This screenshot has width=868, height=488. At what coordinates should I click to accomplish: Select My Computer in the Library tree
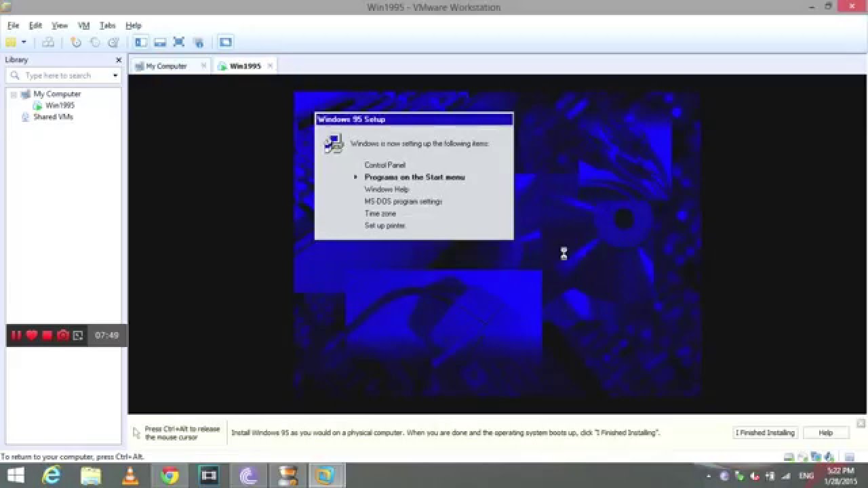click(57, 94)
